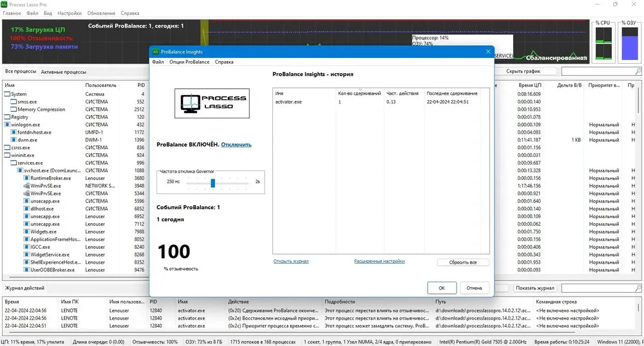Click the UserOOBEBroker.exe process icon
Screen dimensions: 644x346
pyautogui.click(x=26, y=270)
